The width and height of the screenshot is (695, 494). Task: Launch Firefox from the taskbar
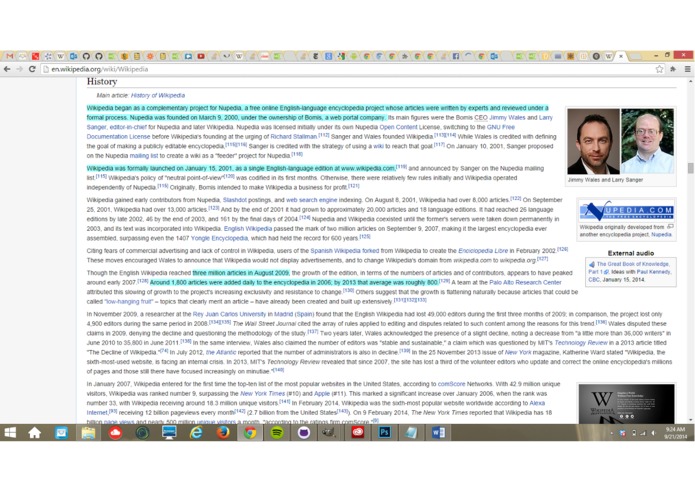click(x=223, y=432)
